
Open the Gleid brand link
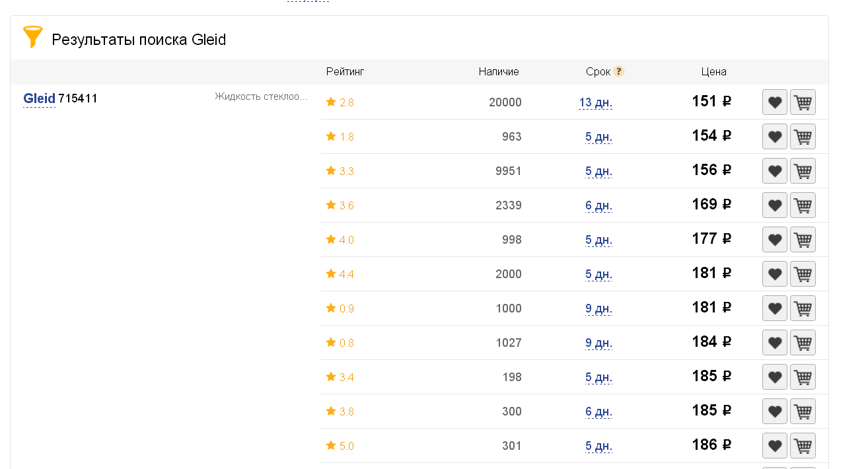[x=39, y=98]
